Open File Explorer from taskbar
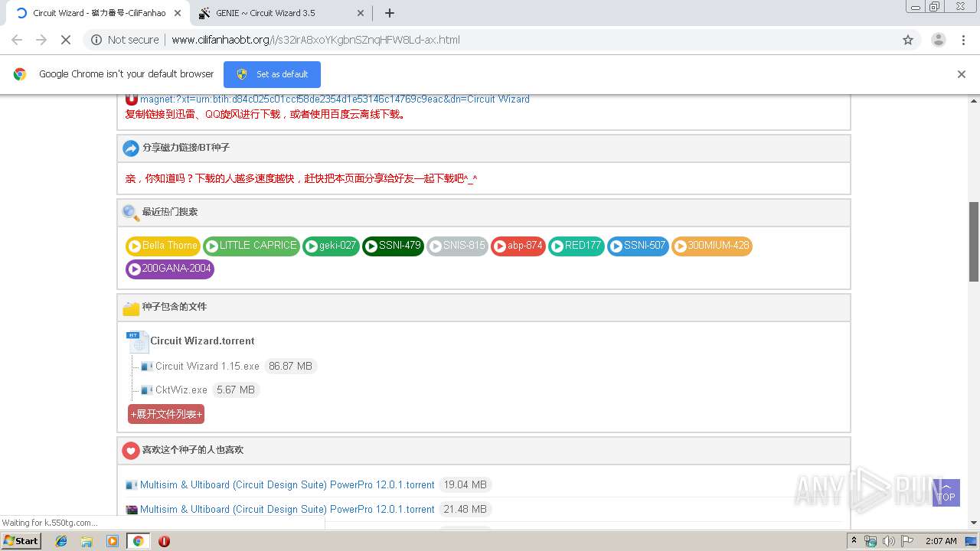980x551 pixels. (87, 541)
